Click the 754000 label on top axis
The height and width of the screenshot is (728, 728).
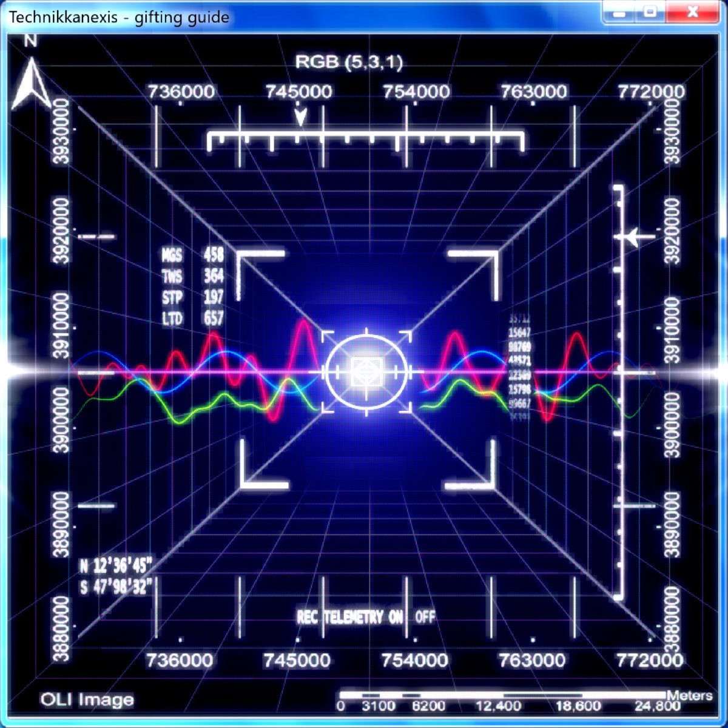(x=416, y=92)
